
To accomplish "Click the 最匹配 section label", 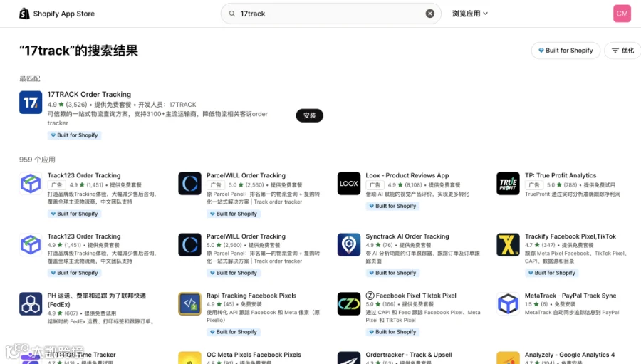I will pos(30,78).
